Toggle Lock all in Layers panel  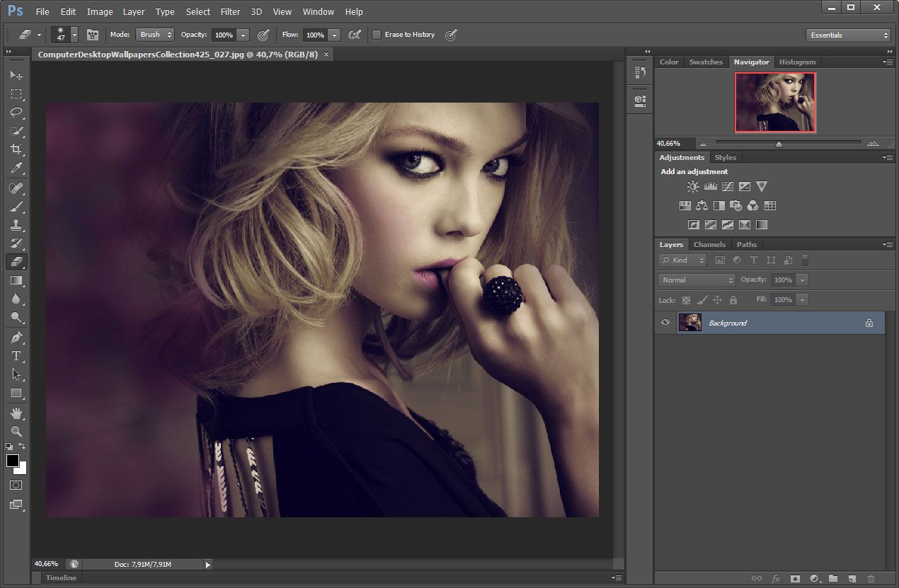tap(733, 300)
